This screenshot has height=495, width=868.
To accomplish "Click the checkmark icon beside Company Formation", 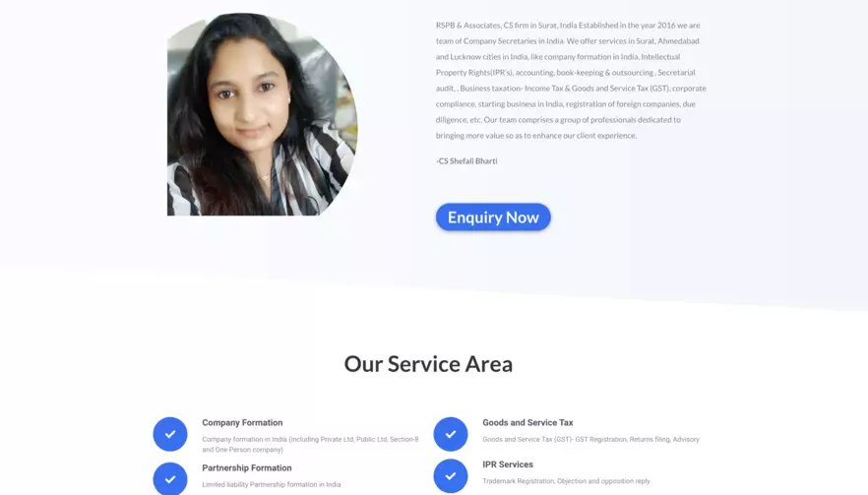I will click(x=170, y=434).
